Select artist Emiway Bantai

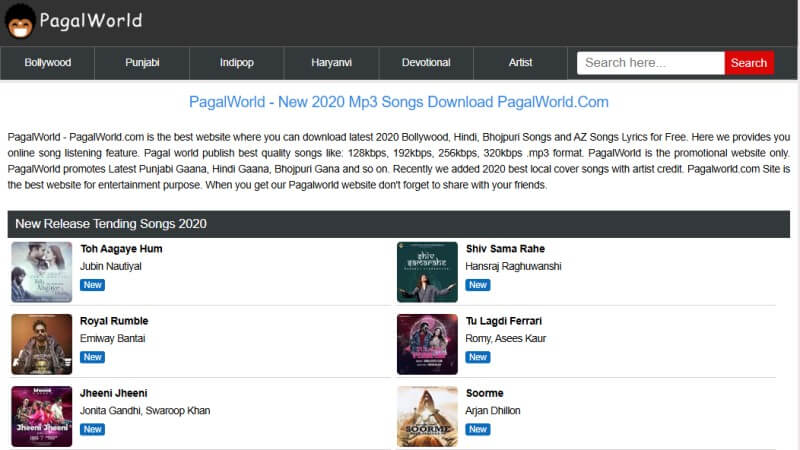[113, 338]
